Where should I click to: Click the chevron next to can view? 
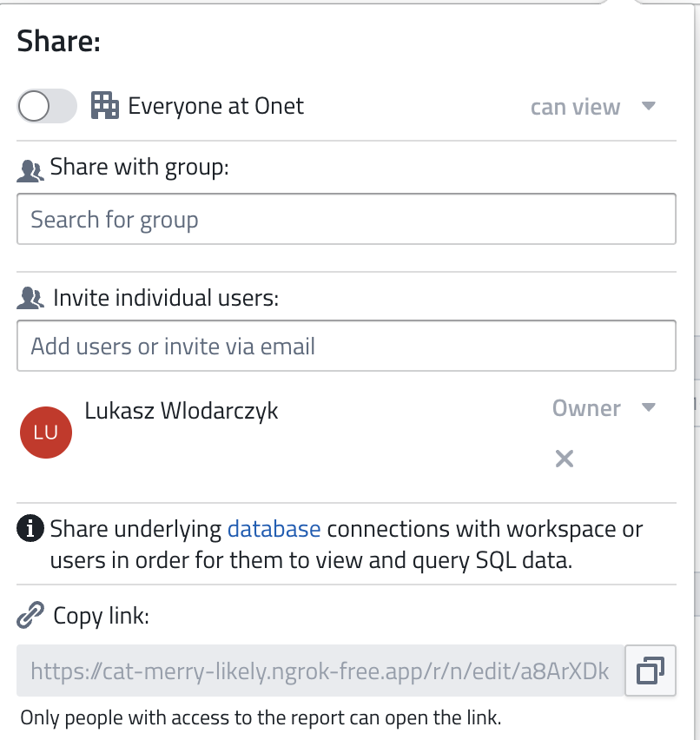pos(648,106)
